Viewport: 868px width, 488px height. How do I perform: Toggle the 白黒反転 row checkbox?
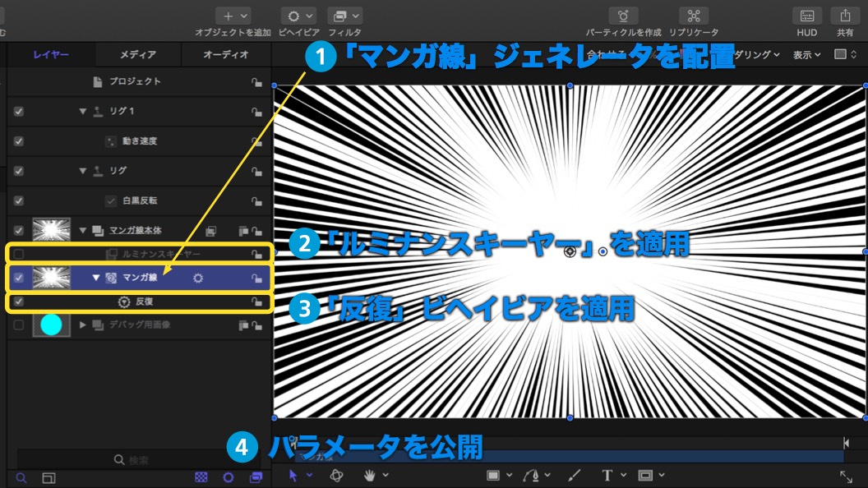[x=19, y=200]
